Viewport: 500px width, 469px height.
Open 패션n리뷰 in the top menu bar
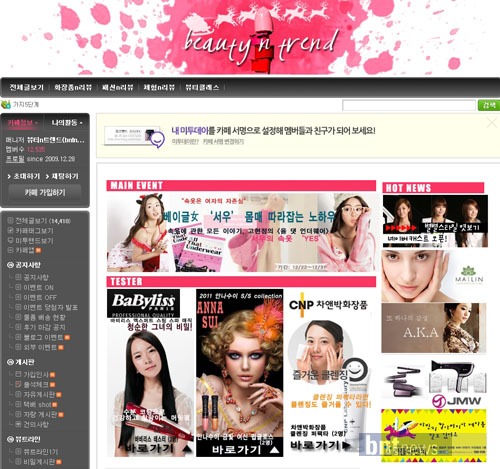tap(117, 87)
